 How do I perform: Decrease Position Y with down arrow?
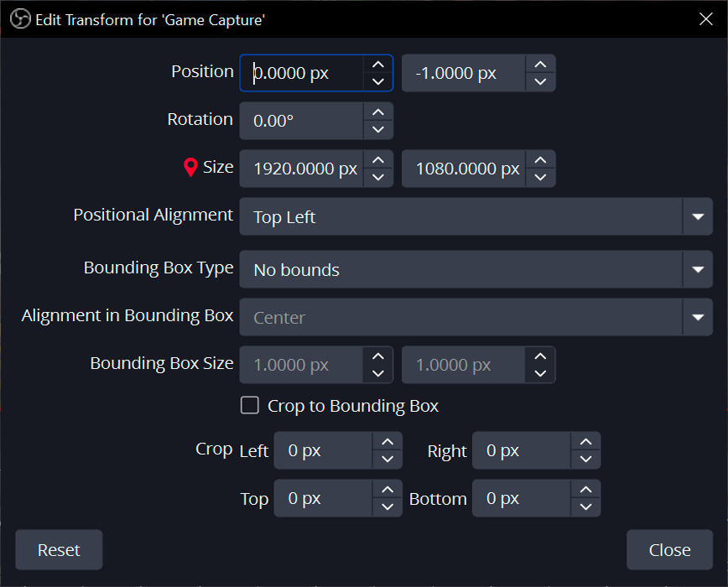tap(540, 82)
